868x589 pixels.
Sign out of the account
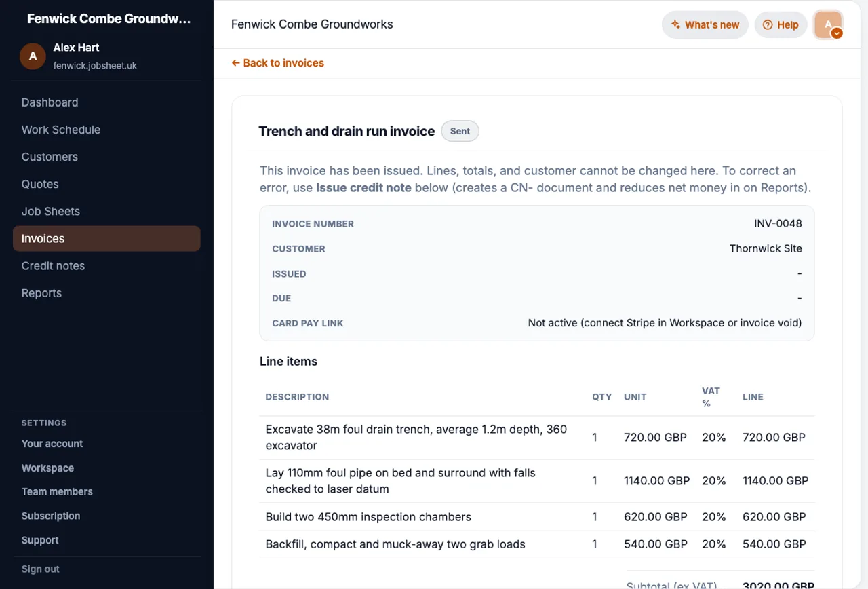tap(41, 569)
